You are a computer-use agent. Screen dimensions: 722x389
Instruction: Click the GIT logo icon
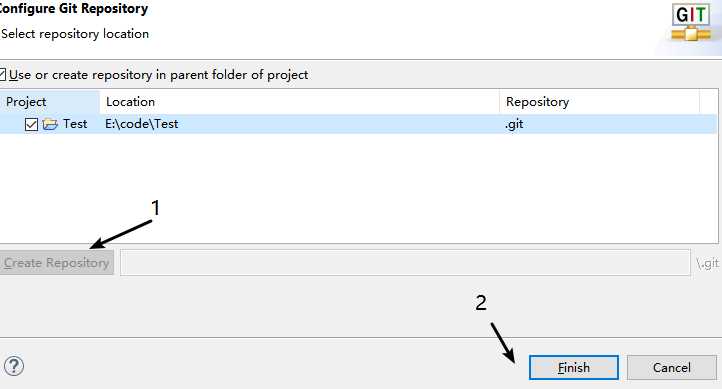point(691,23)
